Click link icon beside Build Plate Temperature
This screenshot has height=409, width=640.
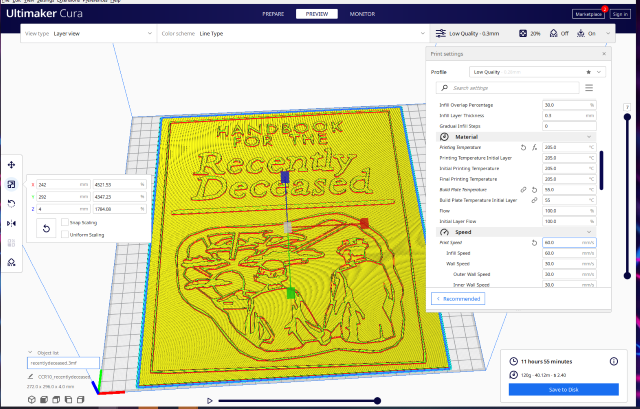[523, 190]
